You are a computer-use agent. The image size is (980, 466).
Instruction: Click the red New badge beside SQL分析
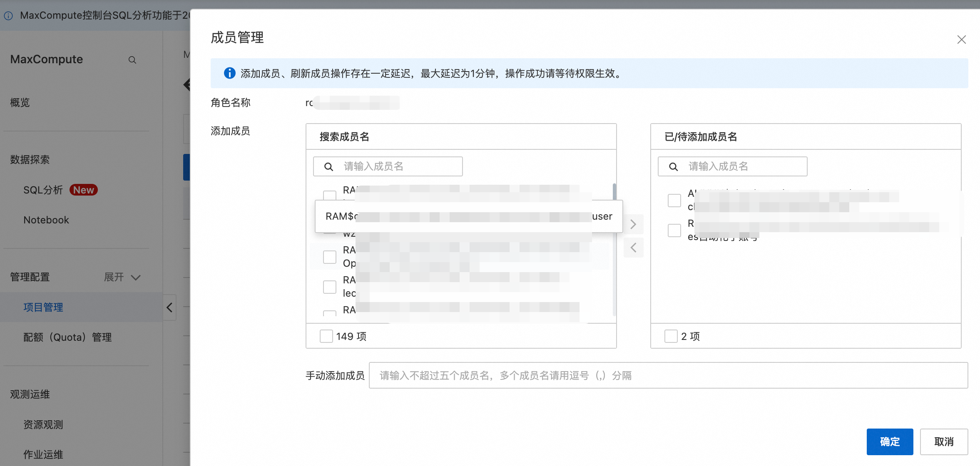tap(84, 190)
